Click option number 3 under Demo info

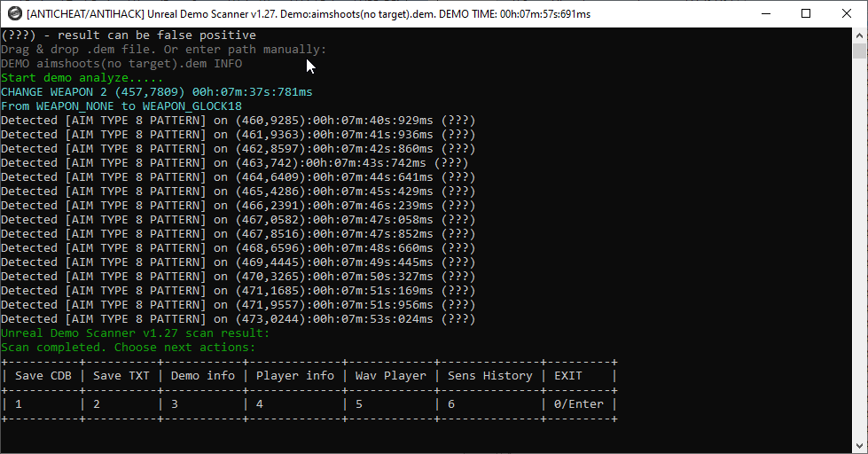[175, 404]
